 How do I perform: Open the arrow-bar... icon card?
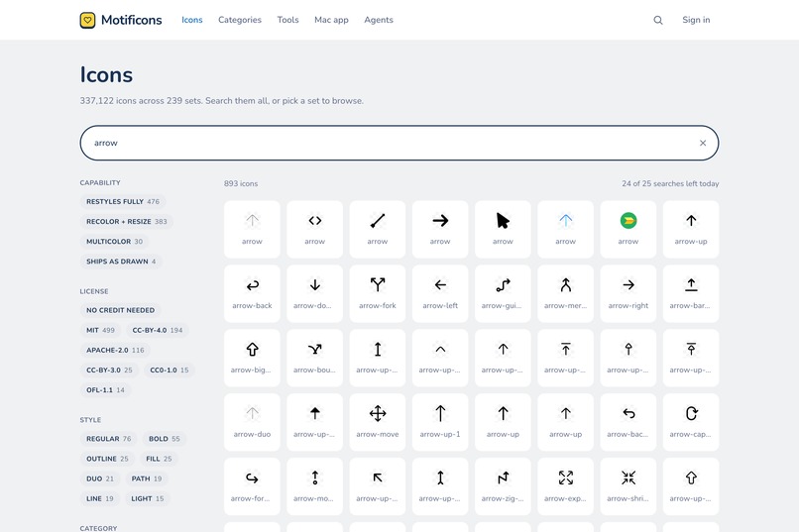691,294
